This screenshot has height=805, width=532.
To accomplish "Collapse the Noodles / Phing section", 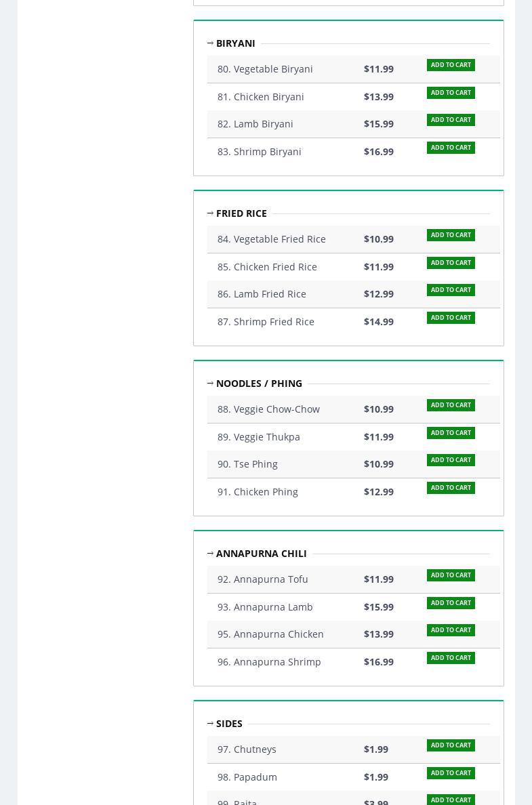I will (x=211, y=384).
